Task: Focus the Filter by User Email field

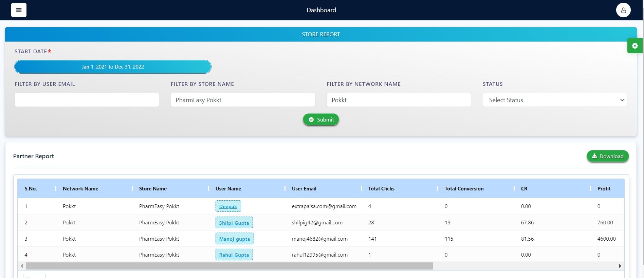Action: [87, 100]
